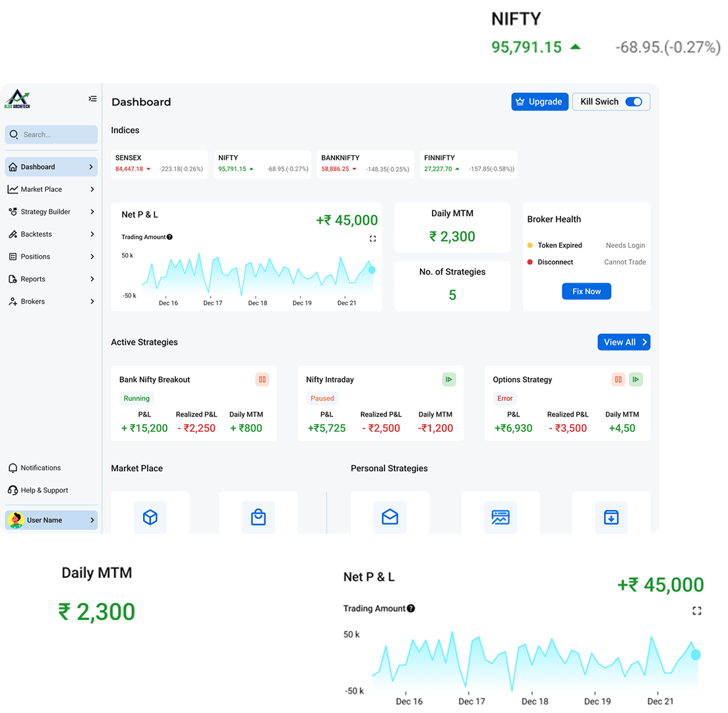Collapse the sidebar using the top menu icon

(x=92, y=99)
